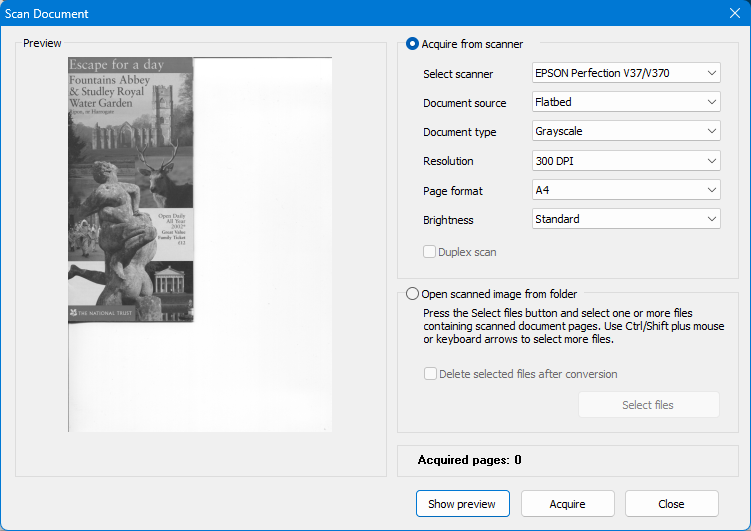Screen dimensions: 751x531
Task: Click the Close button at bottom
Action: (x=671, y=504)
